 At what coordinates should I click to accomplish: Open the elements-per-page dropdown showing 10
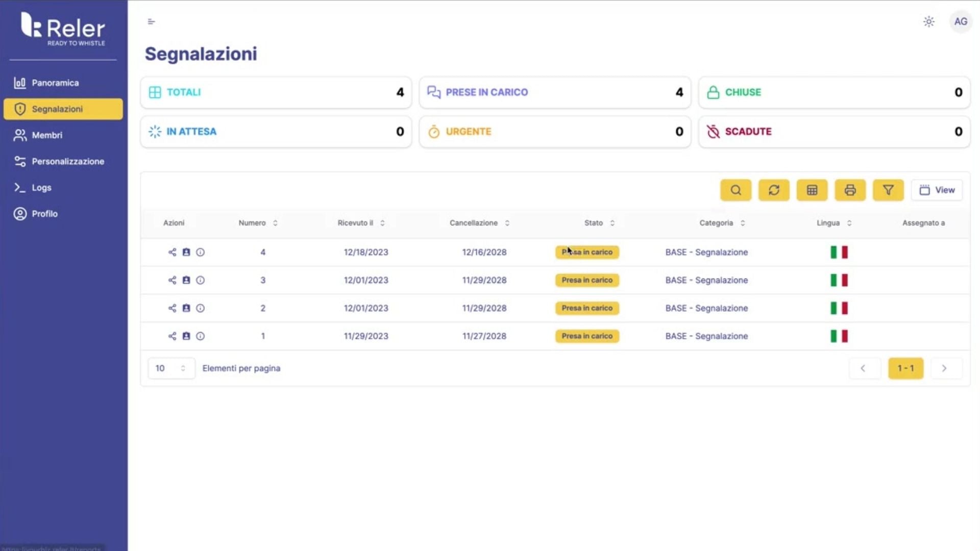(171, 368)
